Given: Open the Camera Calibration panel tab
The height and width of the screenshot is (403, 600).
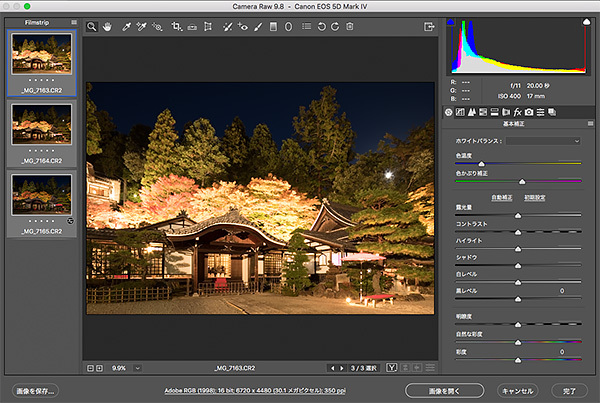Looking at the screenshot, I should (529, 112).
